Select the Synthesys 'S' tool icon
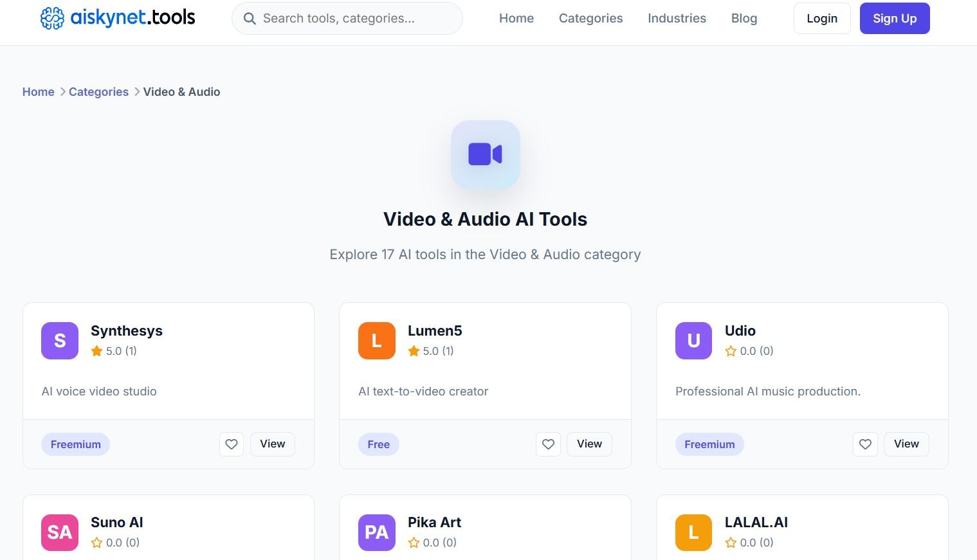 (x=59, y=341)
